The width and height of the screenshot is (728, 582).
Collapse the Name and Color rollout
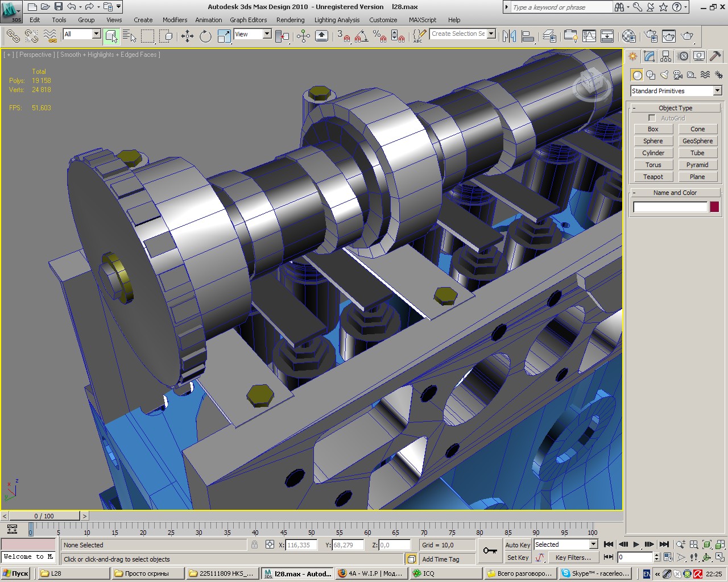pos(676,193)
